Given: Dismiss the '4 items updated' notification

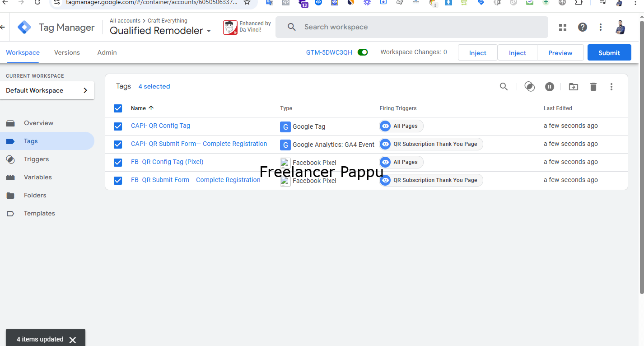Looking at the screenshot, I should (x=73, y=340).
